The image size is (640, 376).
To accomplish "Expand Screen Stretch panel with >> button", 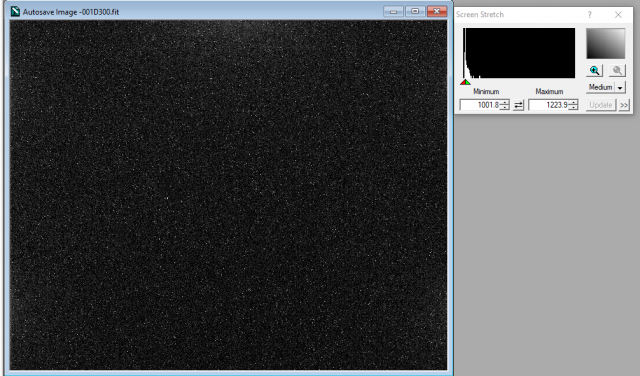I will point(624,105).
